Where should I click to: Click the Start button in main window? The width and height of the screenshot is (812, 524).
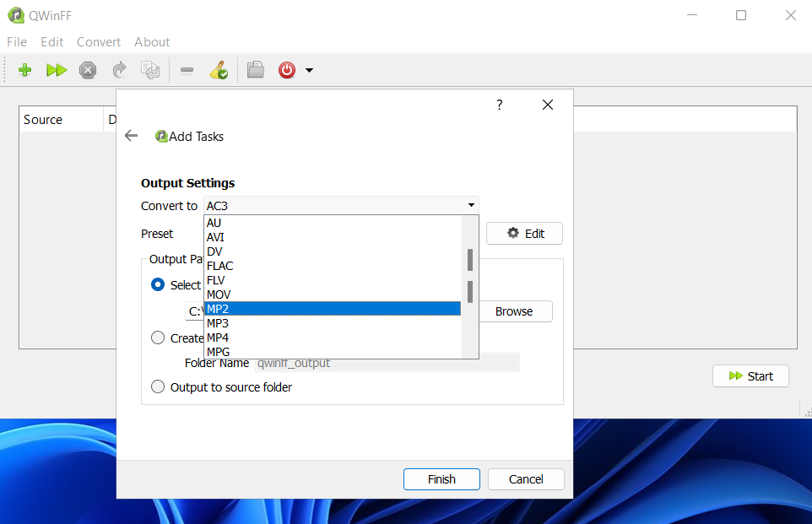(x=751, y=376)
